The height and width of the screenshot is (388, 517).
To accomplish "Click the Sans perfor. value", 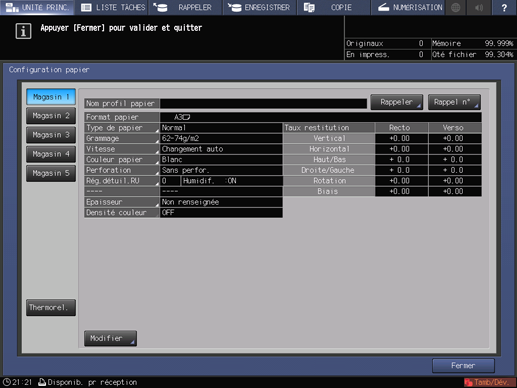I will pyautogui.click(x=221, y=170).
